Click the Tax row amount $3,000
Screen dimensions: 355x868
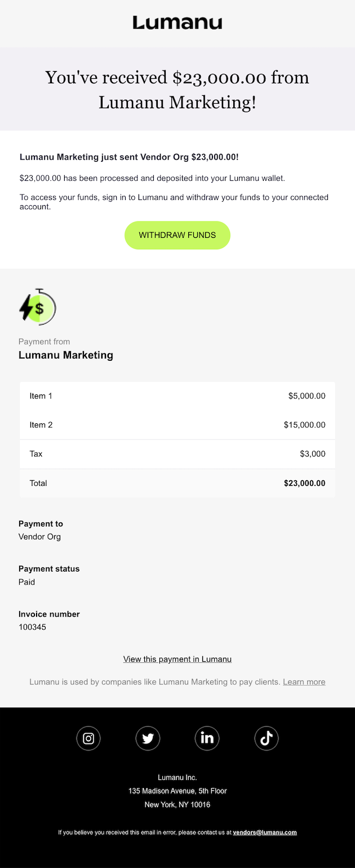pos(312,454)
